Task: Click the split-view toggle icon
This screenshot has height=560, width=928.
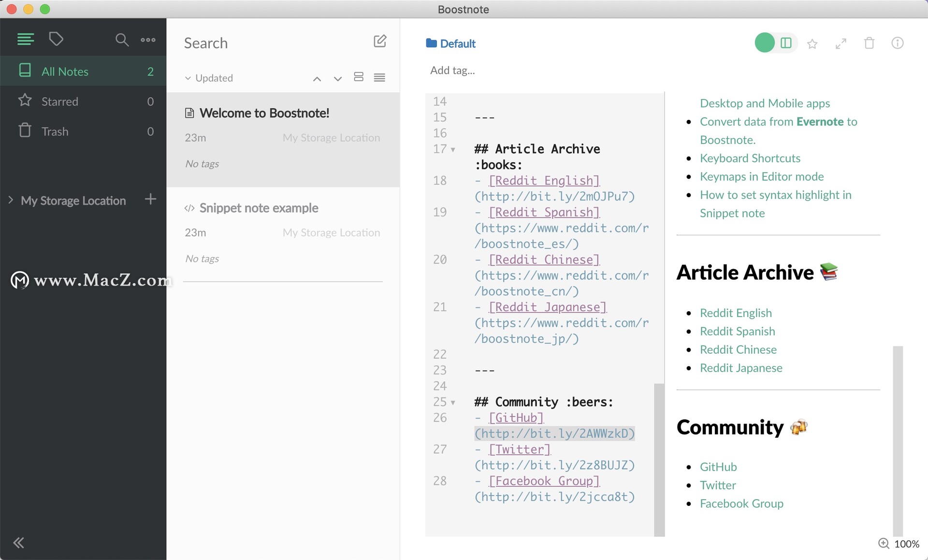Action: click(x=785, y=43)
